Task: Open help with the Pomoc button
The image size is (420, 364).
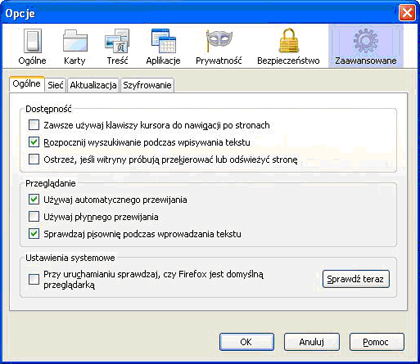Action: [x=377, y=342]
